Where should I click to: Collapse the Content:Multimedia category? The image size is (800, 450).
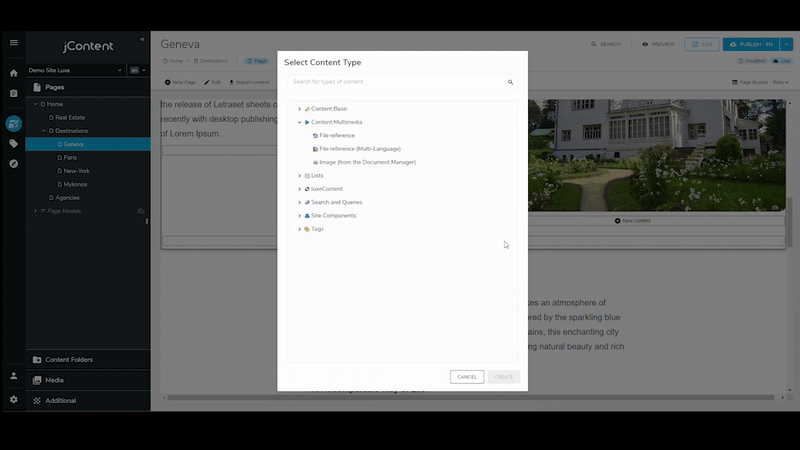299,122
